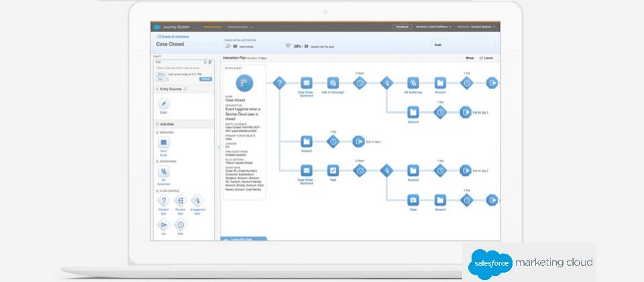Pick the Random Split flow control icon

[x=180, y=201]
